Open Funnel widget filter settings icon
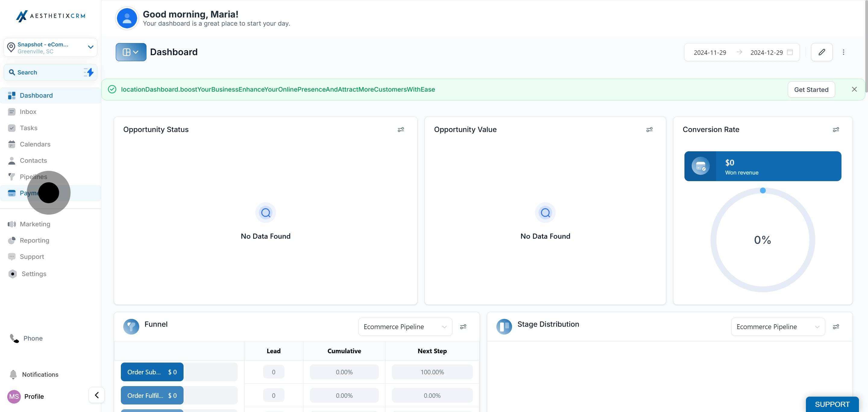The width and height of the screenshot is (868, 412). (463, 327)
